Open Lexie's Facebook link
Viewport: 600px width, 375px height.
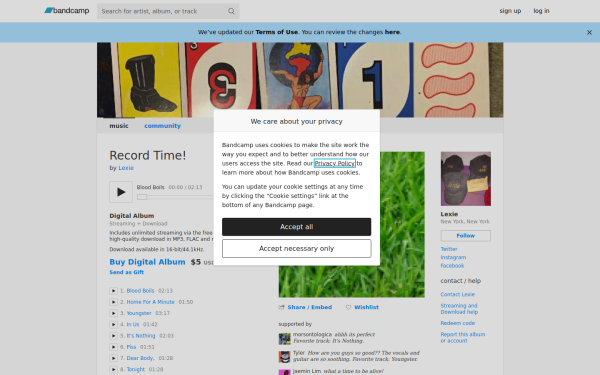(452, 266)
